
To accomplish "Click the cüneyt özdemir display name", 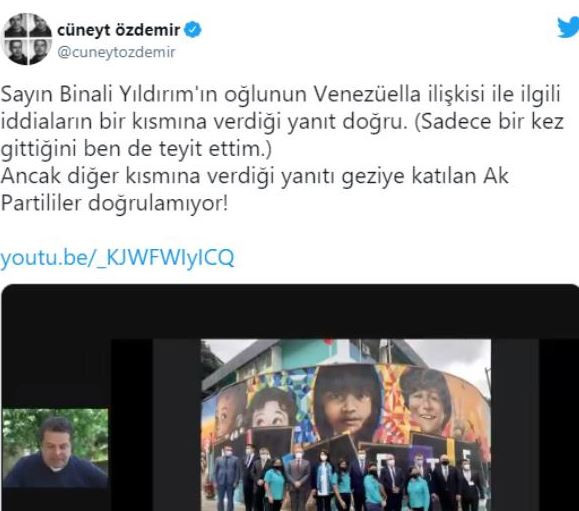I will 119,30.
